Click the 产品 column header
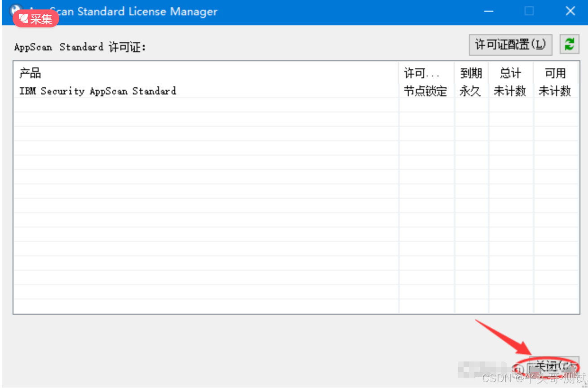This screenshot has height=388, width=588. click(30, 73)
